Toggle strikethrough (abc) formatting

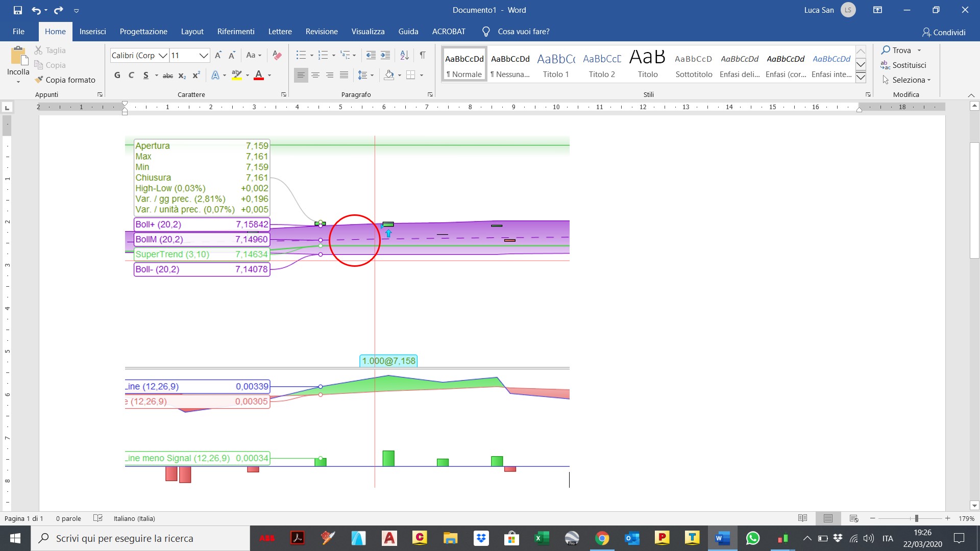167,76
